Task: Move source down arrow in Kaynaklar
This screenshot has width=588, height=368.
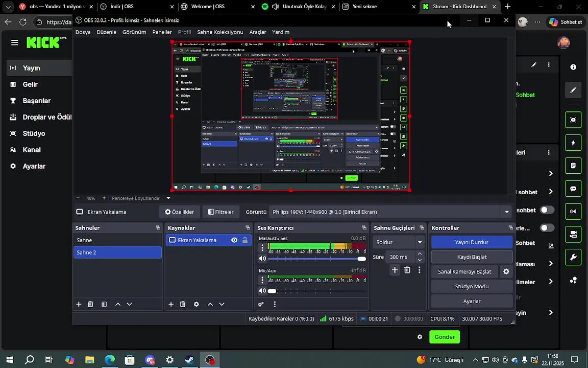Action: pyautogui.click(x=222, y=304)
